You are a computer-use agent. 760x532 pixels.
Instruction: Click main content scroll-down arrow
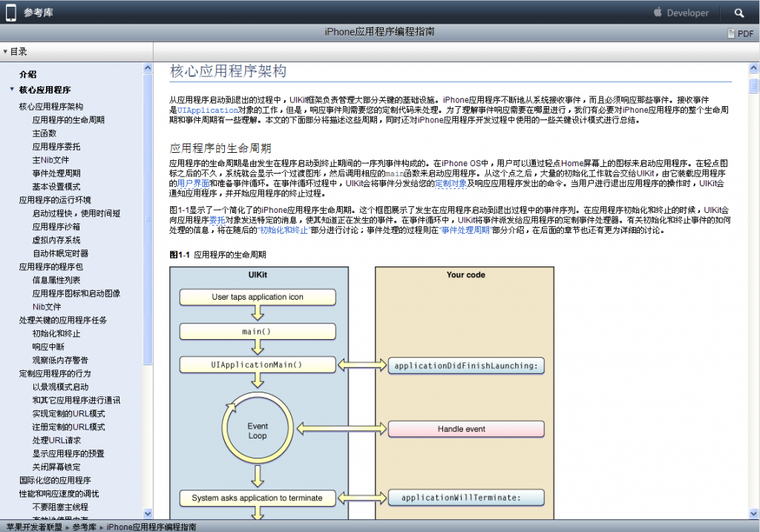pos(753,513)
